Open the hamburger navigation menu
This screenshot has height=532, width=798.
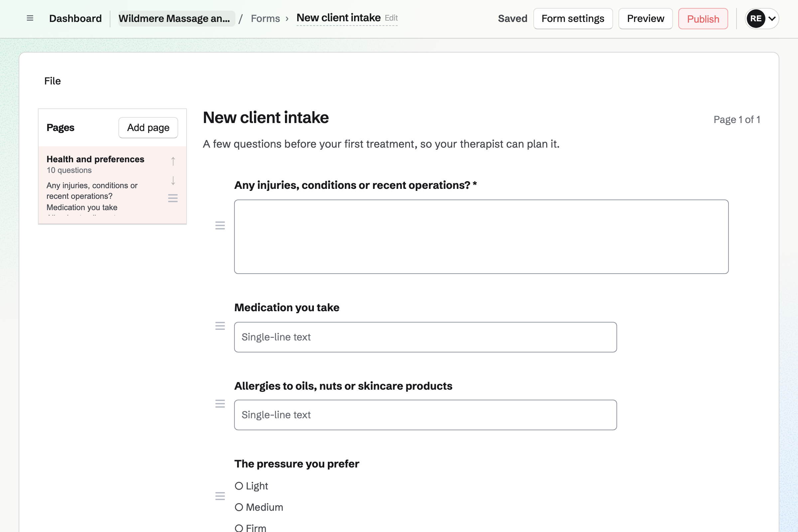tap(30, 18)
